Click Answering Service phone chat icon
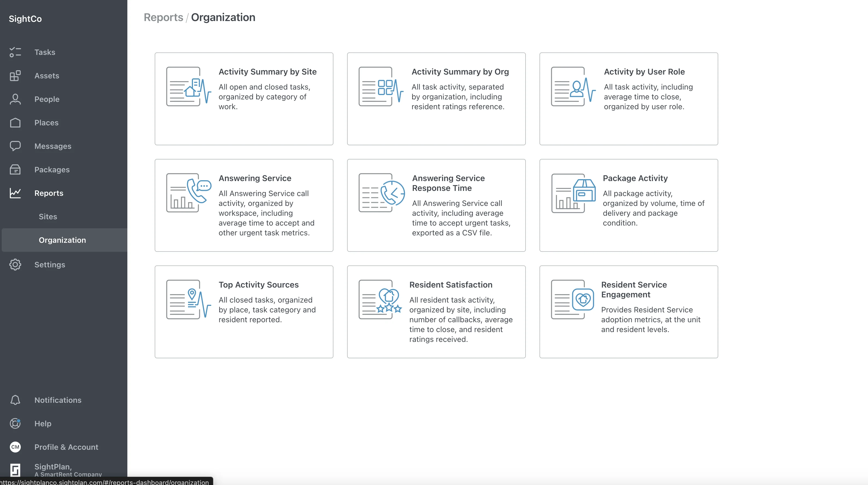Viewport: 868px width, 485px height. click(189, 193)
